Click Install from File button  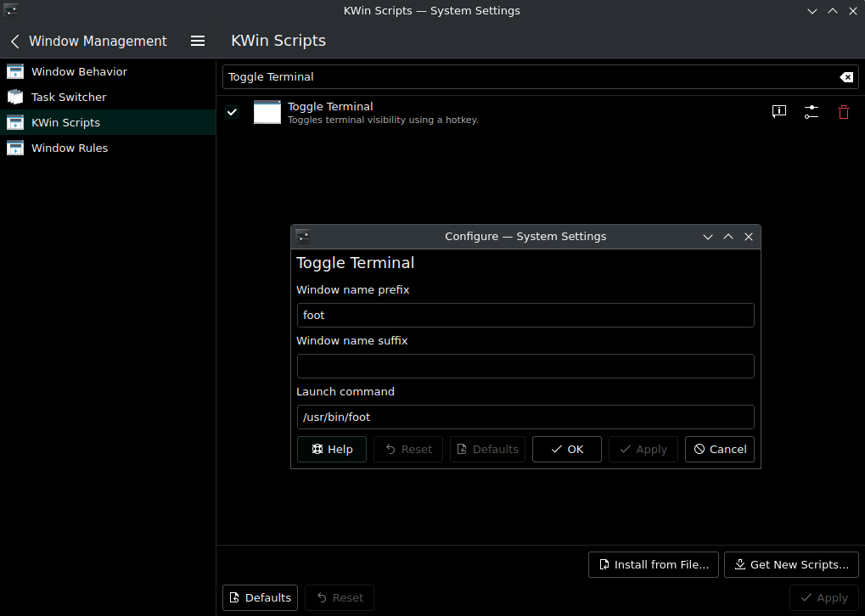click(653, 565)
